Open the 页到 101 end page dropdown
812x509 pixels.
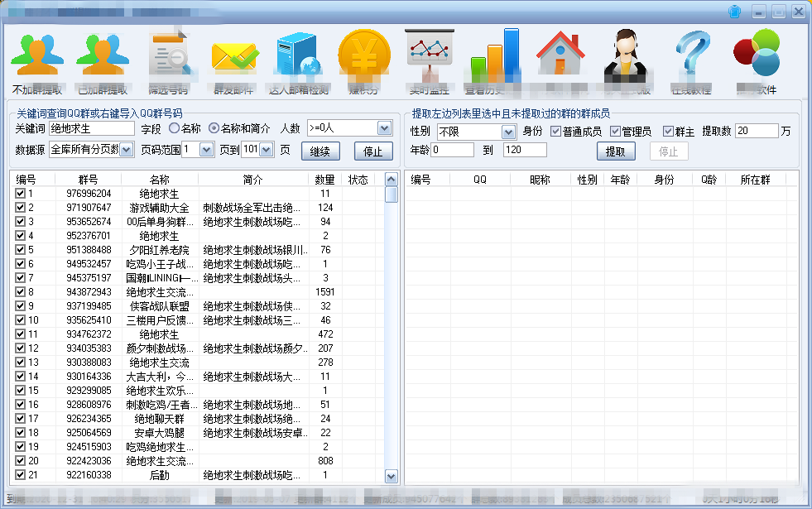(267, 150)
